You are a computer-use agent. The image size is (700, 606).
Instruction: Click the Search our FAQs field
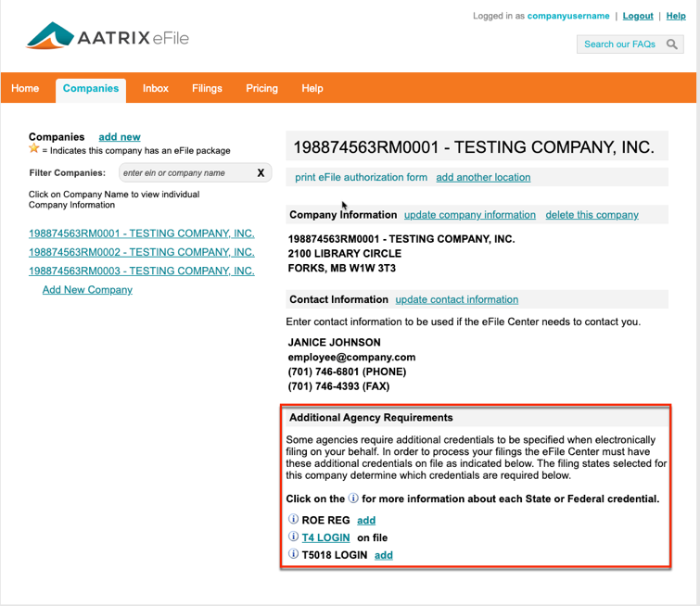[x=619, y=44]
